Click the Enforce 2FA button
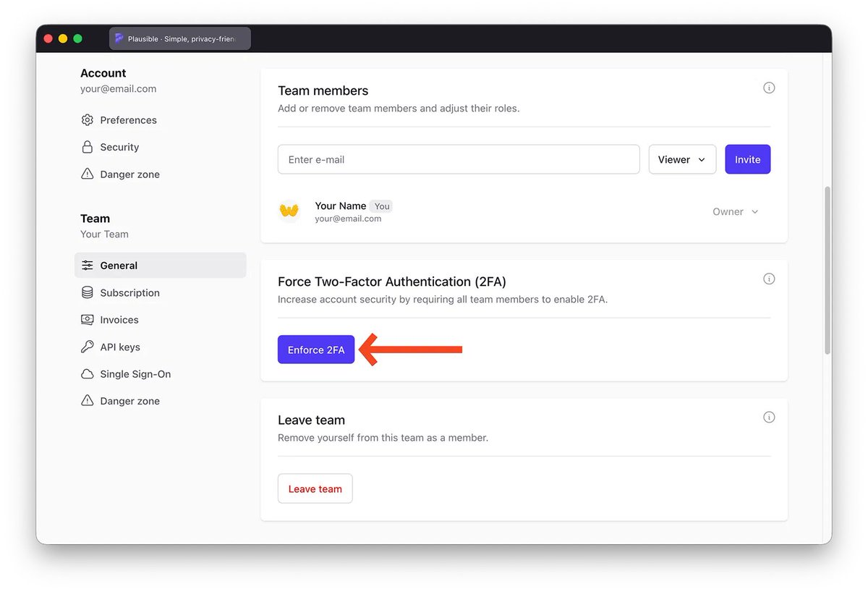This screenshot has height=592, width=868. tap(316, 350)
